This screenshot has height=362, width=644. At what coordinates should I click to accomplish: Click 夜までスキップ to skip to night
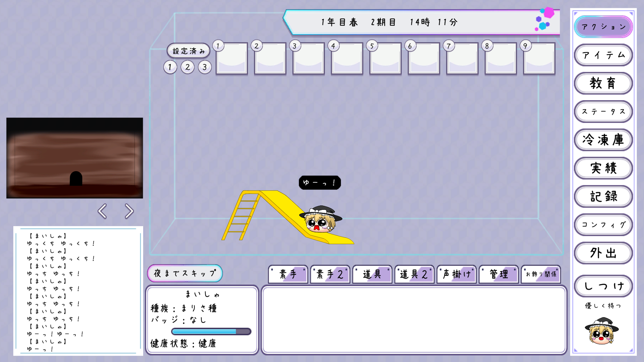(185, 273)
